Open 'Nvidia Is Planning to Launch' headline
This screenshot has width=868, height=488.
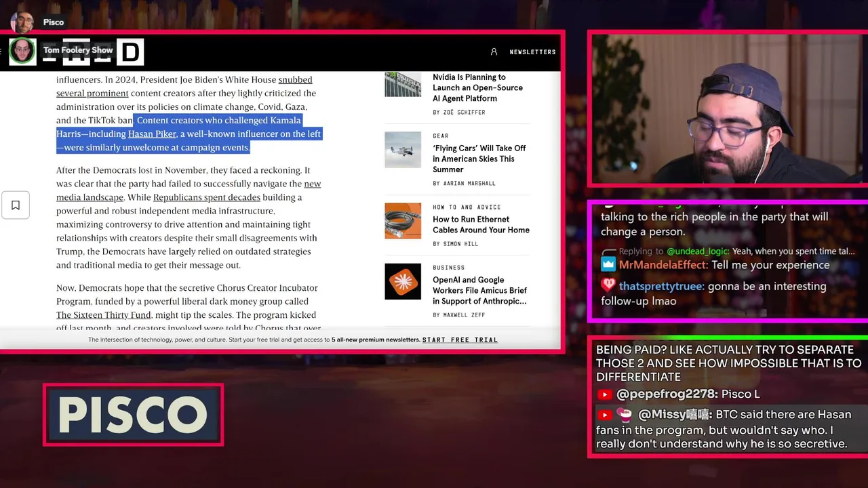(478, 87)
